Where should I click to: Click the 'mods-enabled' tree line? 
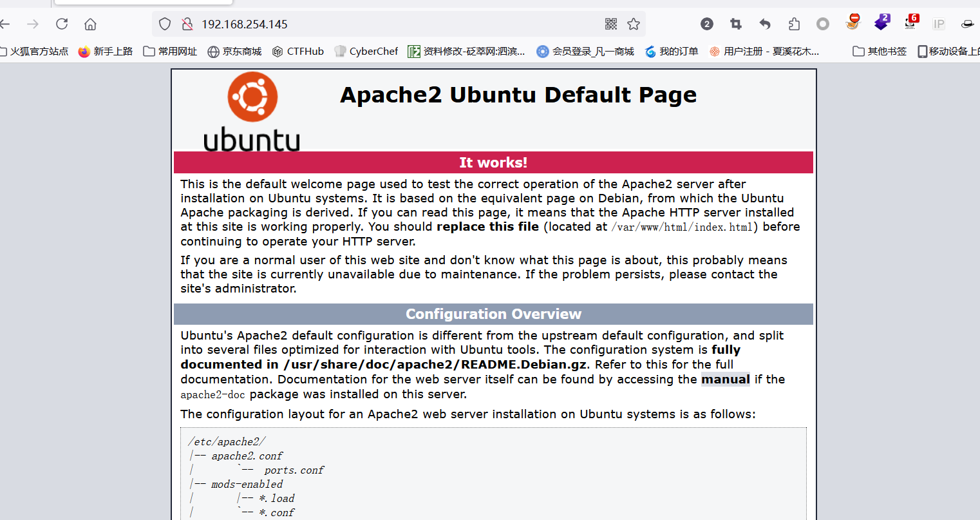click(247, 484)
